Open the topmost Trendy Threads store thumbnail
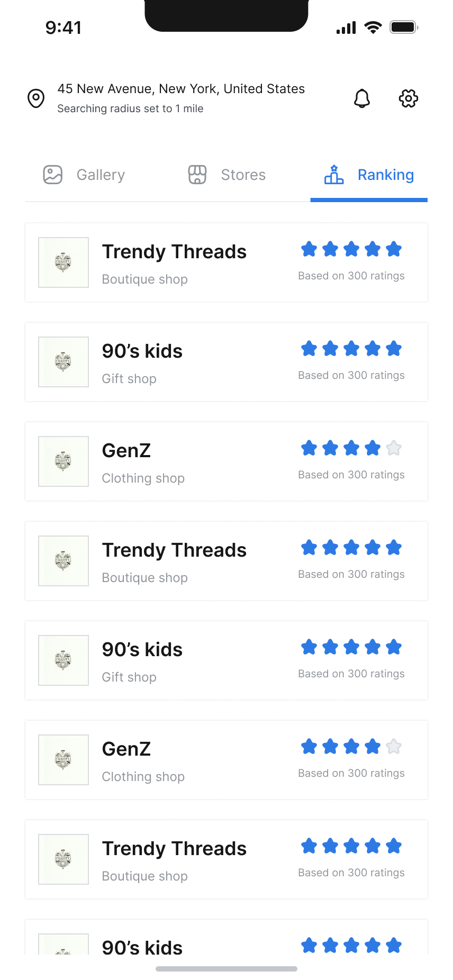 (64, 262)
